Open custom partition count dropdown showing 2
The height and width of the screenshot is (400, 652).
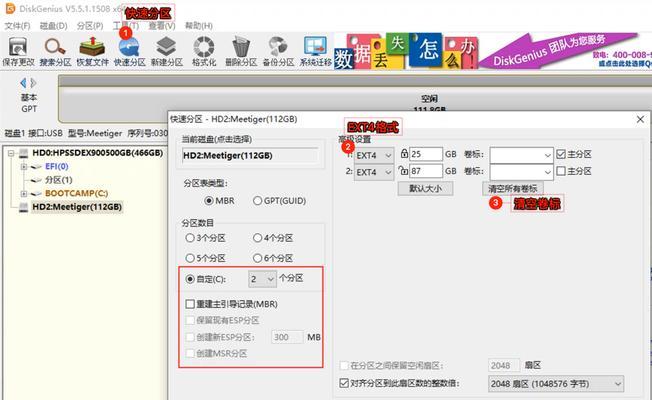pos(262,279)
